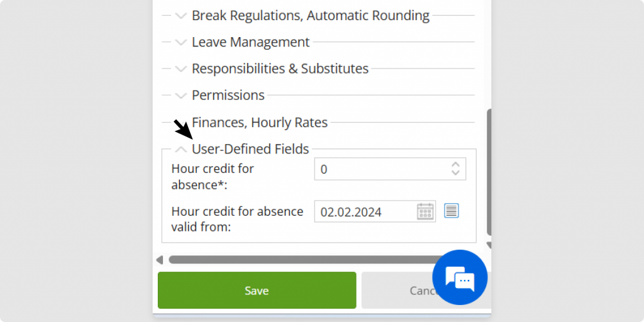Collapse User-Defined Fields with its chevron
This screenshot has height=322, width=644.
181,149
